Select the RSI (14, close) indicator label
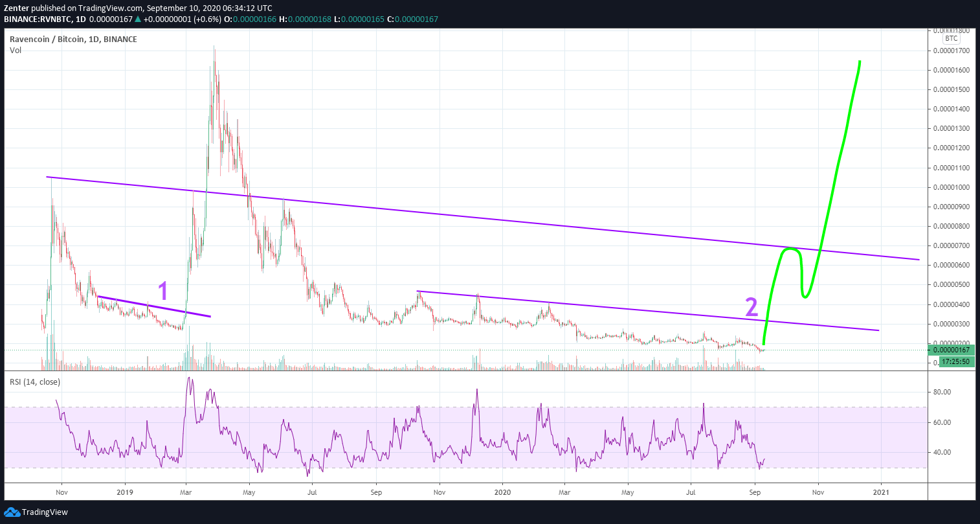 pos(36,382)
